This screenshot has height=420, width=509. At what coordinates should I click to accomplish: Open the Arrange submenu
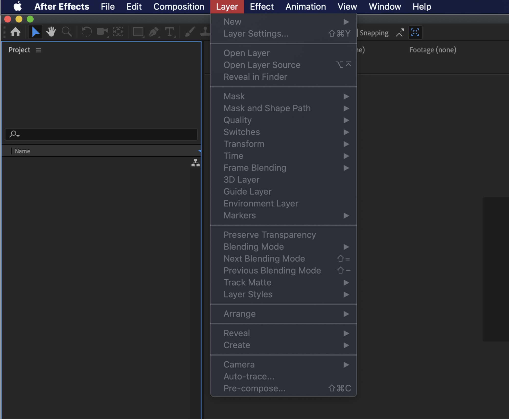tap(283, 314)
